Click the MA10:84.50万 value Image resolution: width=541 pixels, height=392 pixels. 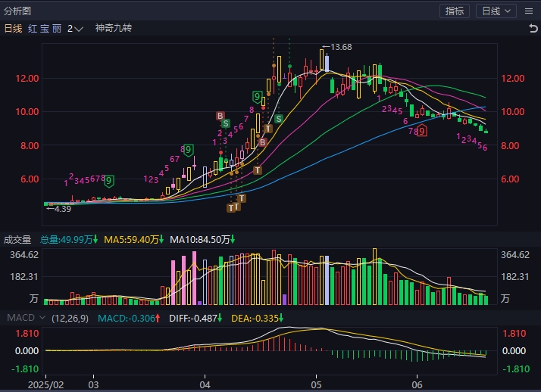click(200, 239)
